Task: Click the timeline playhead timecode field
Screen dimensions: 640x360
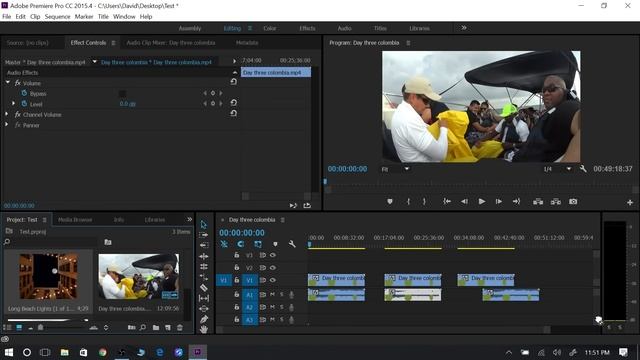Action: tap(242, 233)
